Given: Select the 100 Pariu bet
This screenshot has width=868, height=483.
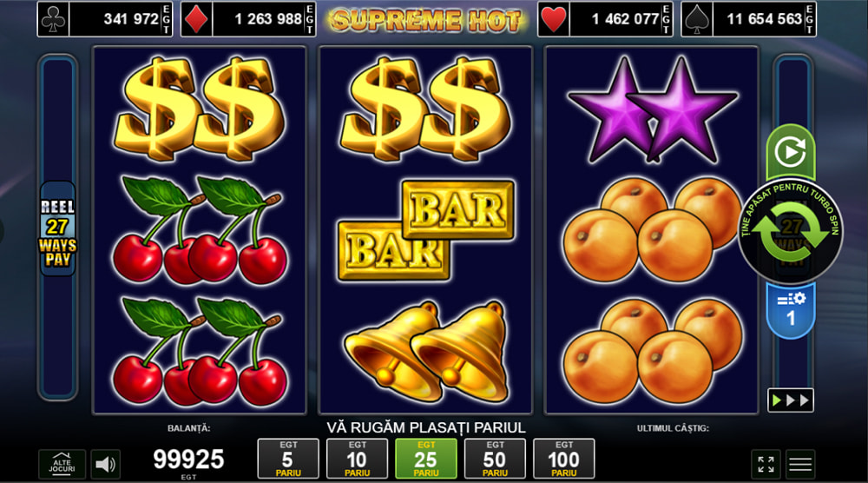Looking at the screenshot, I should click(563, 459).
